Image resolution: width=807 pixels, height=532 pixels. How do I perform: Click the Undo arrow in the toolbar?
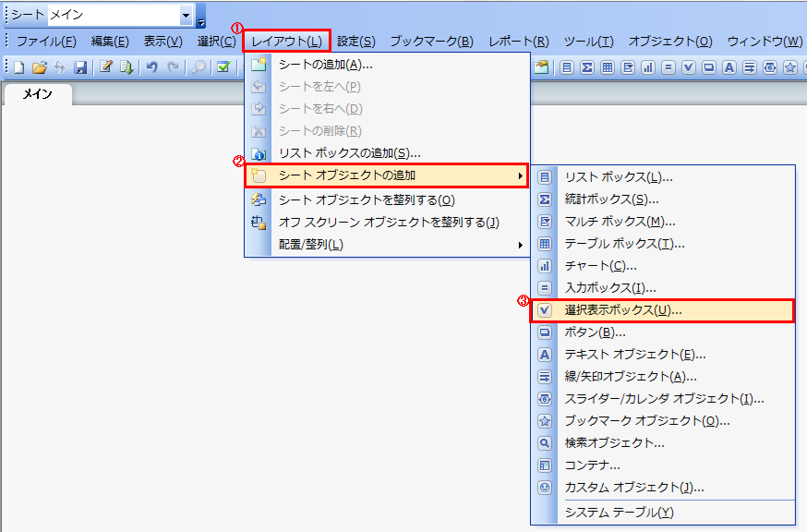151,67
